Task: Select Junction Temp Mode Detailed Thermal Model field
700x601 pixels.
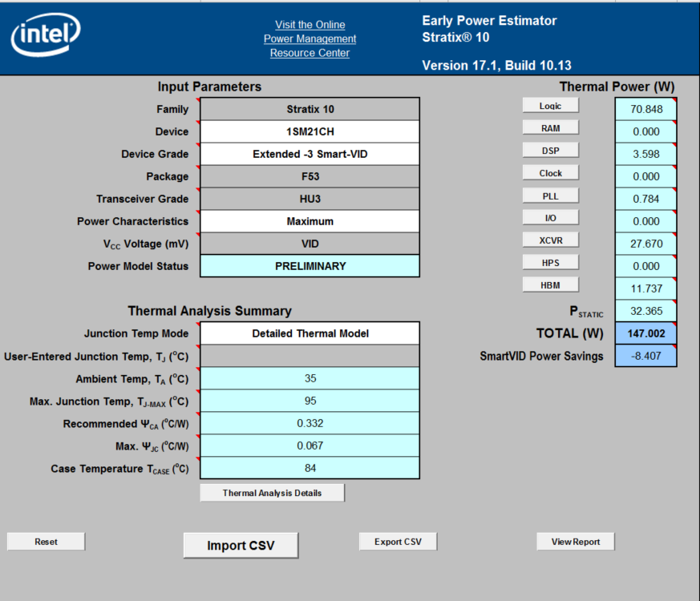Action: pos(310,333)
